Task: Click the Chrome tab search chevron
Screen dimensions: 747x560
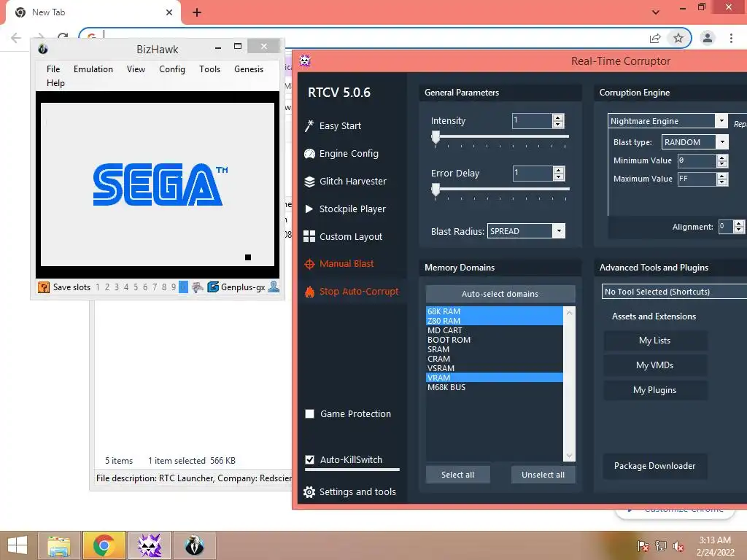Action: tap(656, 12)
